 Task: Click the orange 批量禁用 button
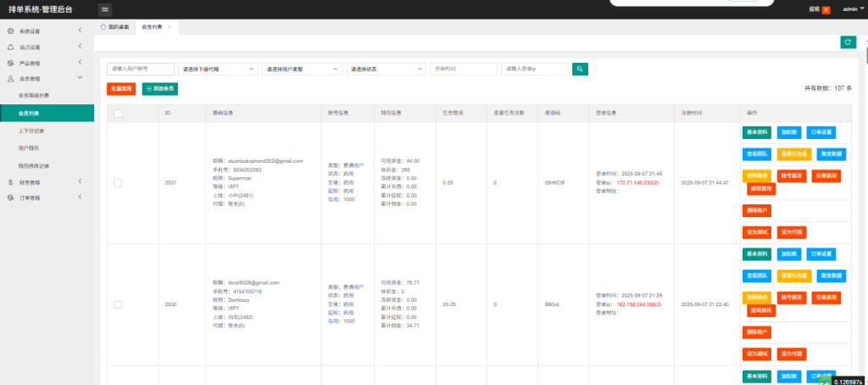pyautogui.click(x=121, y=88)
